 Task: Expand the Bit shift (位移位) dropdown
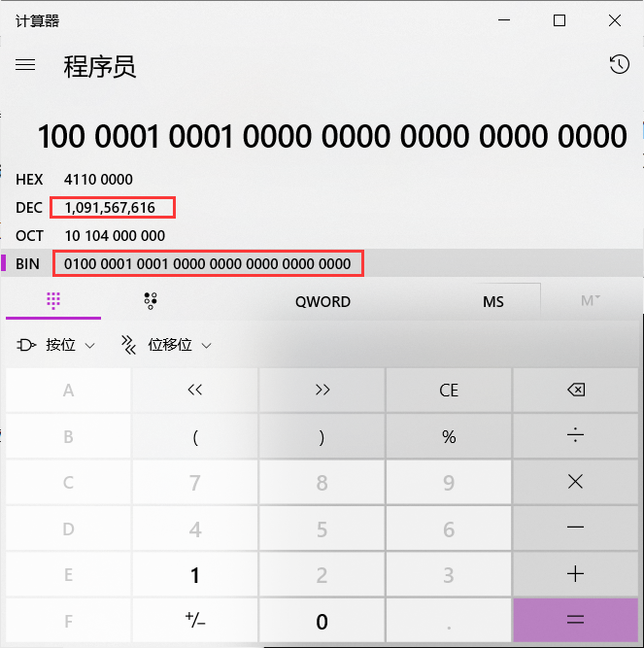166,345
